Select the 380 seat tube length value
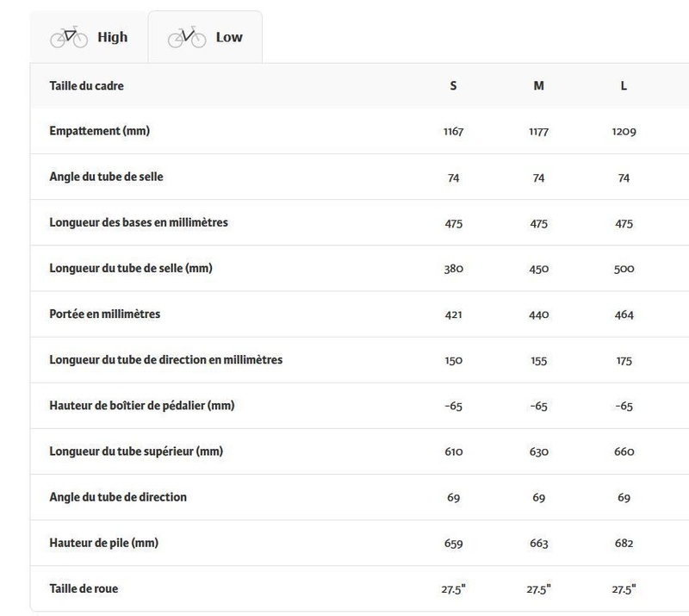 tap(454, 269)
